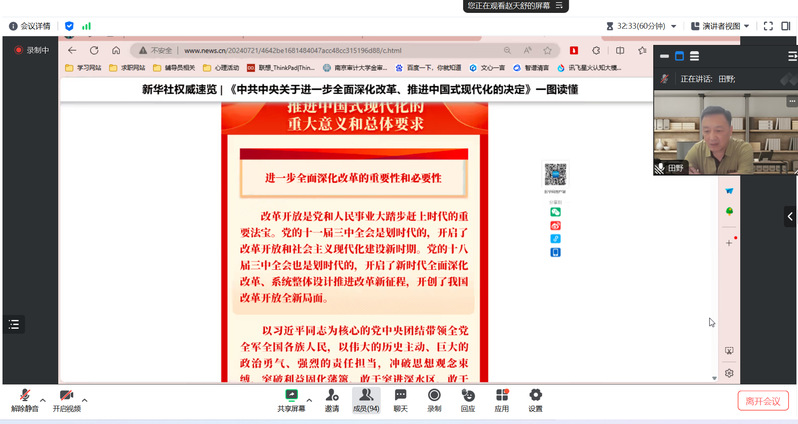Open the 学习网站 bookmark folder
798x424 pixels.
tap(90, 67)
